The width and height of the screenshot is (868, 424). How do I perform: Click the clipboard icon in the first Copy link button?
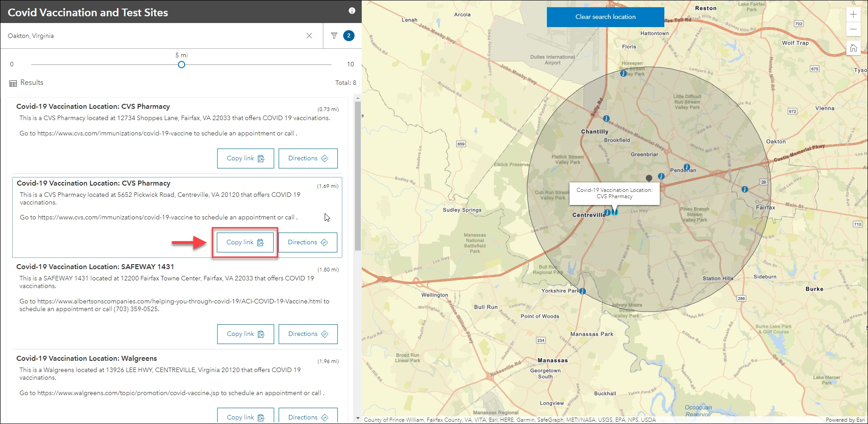[261, 158]
